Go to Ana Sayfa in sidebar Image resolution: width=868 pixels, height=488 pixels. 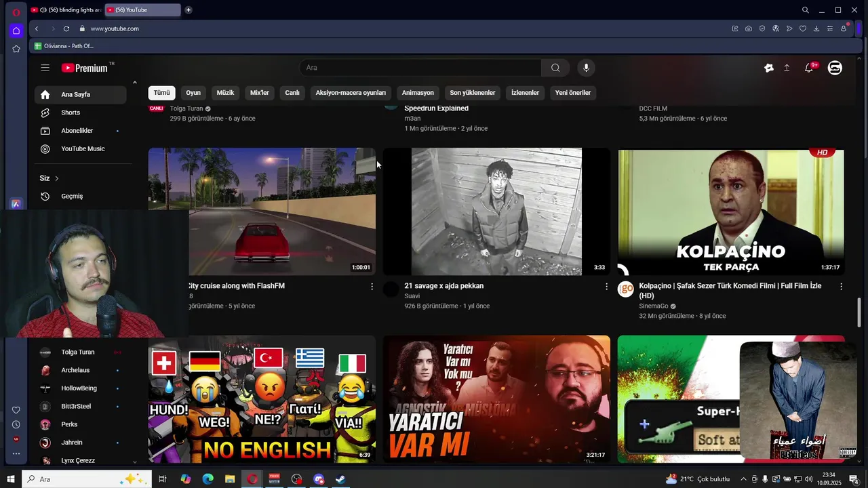81,95
